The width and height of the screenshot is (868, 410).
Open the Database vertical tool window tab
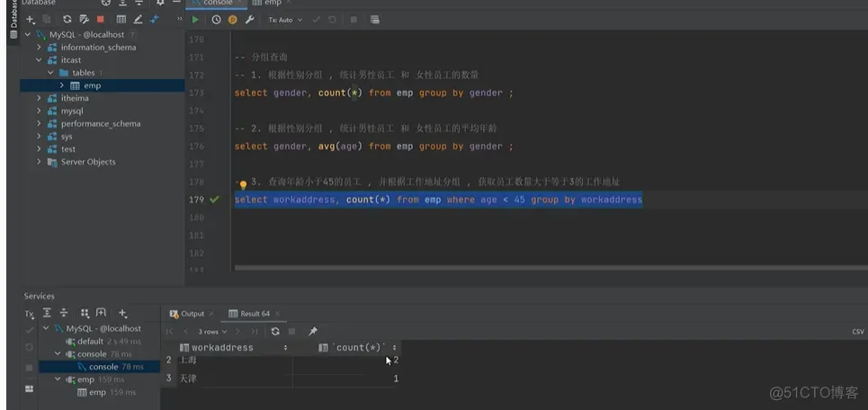click(13, 21)
